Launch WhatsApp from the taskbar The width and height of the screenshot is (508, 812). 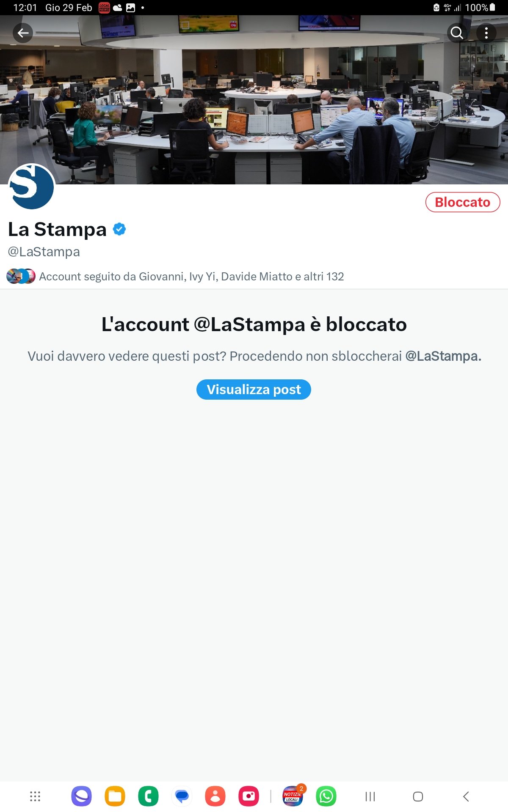(326, 796)
